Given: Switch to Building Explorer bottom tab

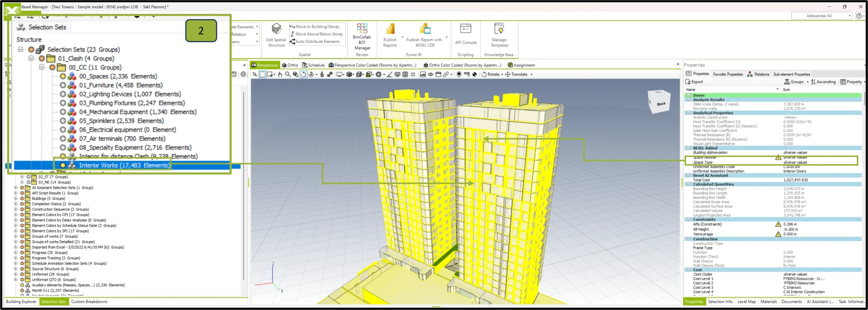Looking at the screenshot, I should (x=21, y=302).
